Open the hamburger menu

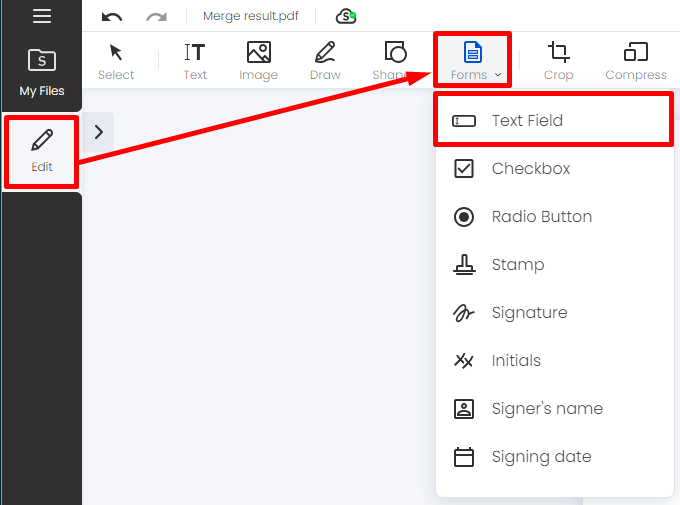point(42,16)
